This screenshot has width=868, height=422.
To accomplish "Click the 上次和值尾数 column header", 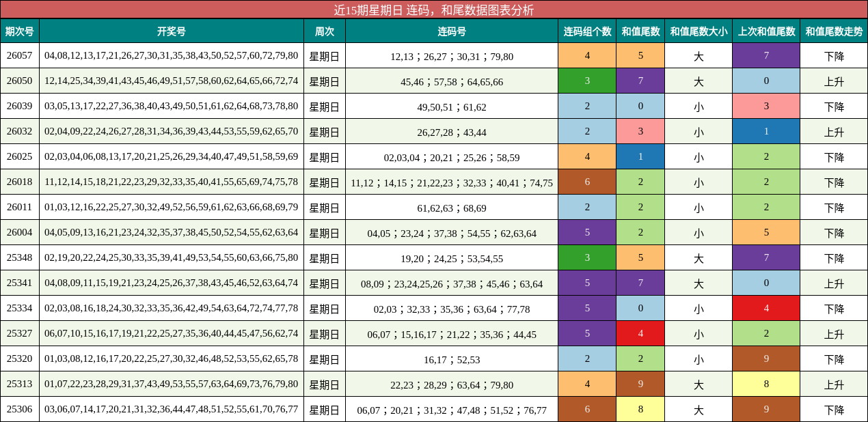I will click(765, 31).
